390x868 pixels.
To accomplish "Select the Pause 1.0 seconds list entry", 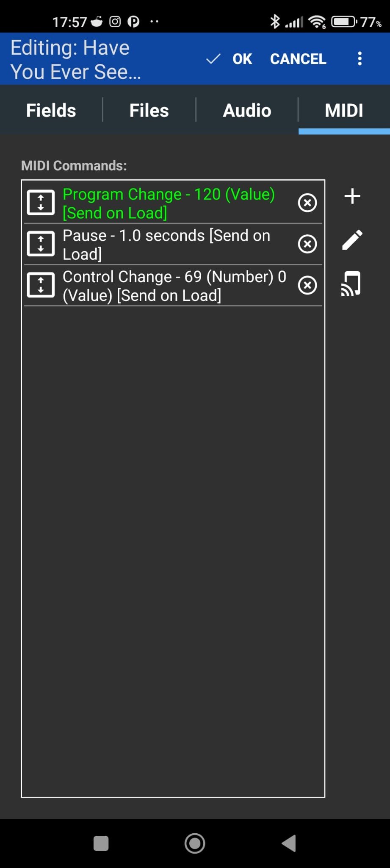I will tap(173, 245).
